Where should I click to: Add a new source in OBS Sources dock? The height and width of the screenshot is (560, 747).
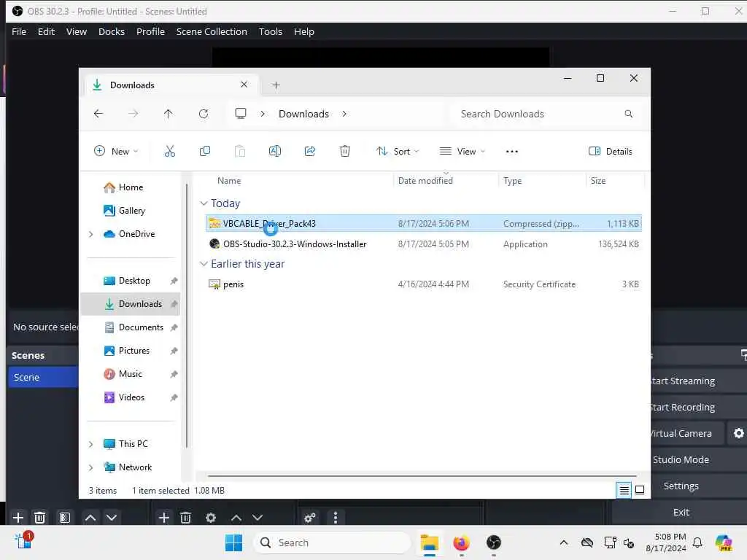pyautogui.click(x=164, y=518)
